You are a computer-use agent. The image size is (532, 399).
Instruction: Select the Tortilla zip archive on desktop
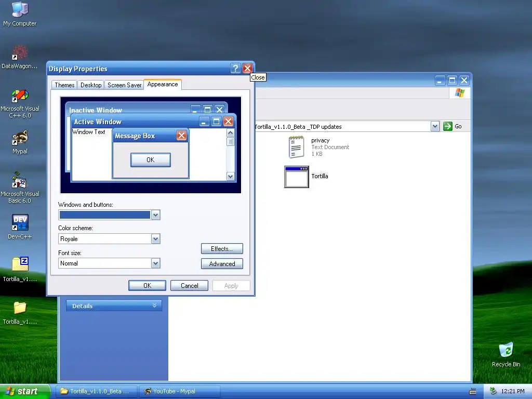(x=20, y=269)
